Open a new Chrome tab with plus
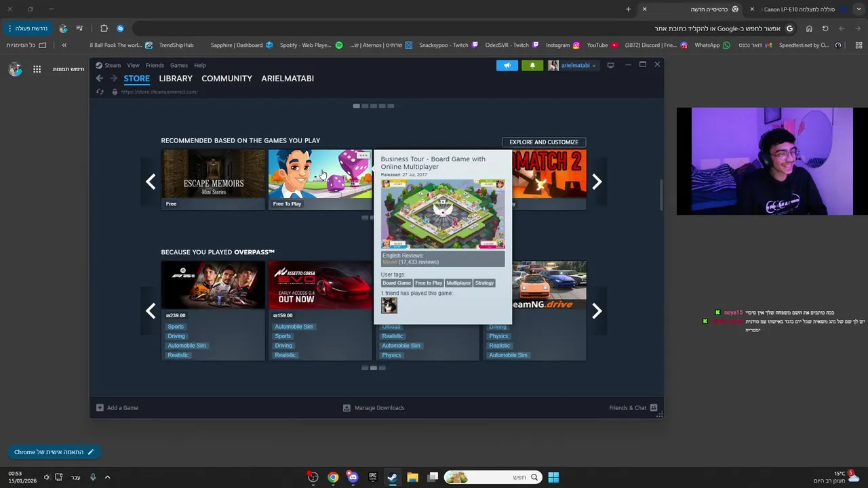This screenshot has height=488, width=868. pyautogui.click(x=628, y=9)
